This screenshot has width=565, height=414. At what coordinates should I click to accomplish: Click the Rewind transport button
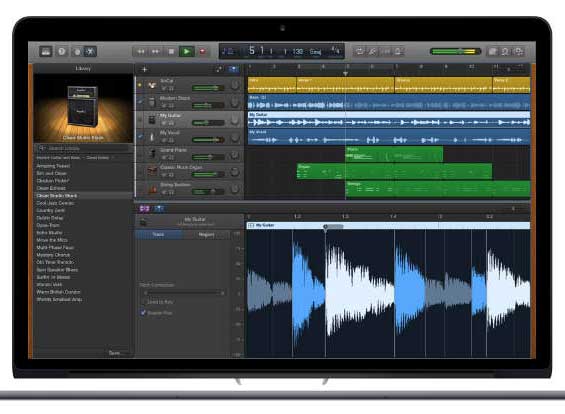pos(141,52)
